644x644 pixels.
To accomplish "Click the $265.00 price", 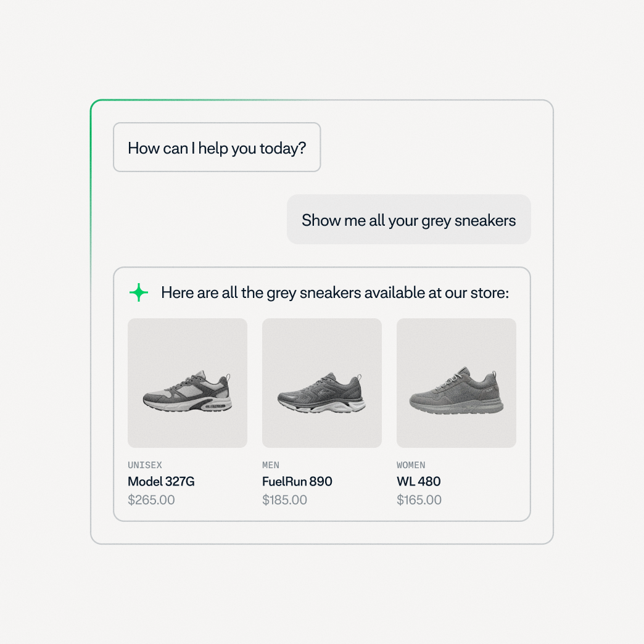I will [151, 500].
